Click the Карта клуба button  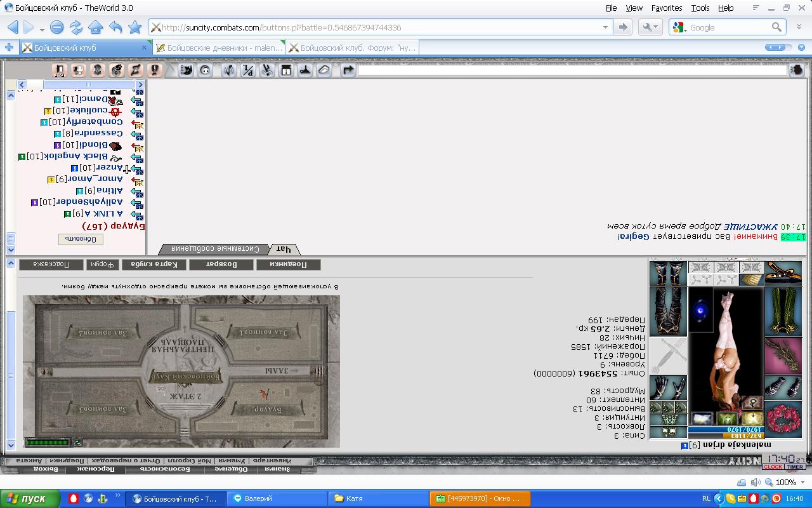point(154,264)
